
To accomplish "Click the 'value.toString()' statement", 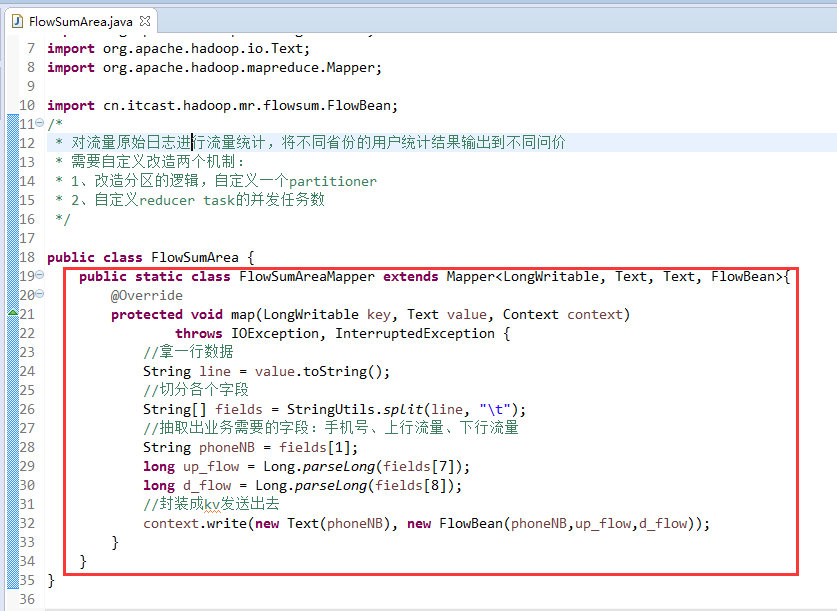I will click(266, 371).
